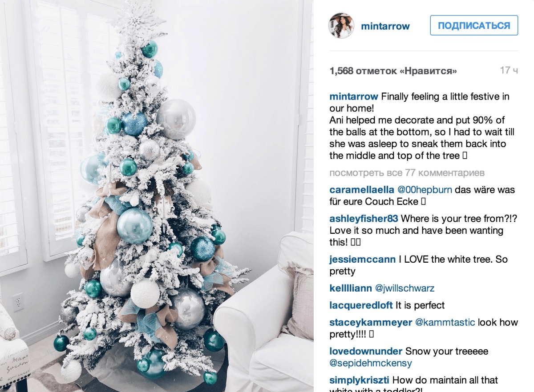Open the 17 ч post timestamp
Image resolution: width=534 pixels, height=392 pixels.
coord(509,70)
